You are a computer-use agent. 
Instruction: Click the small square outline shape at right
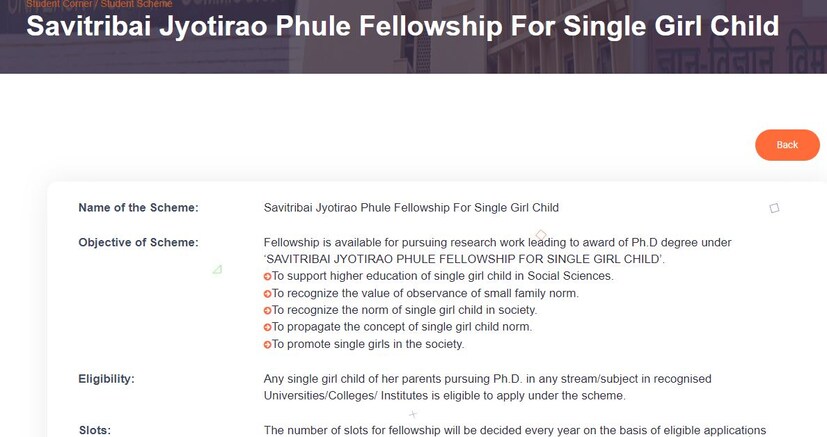[x=774, y=208]
